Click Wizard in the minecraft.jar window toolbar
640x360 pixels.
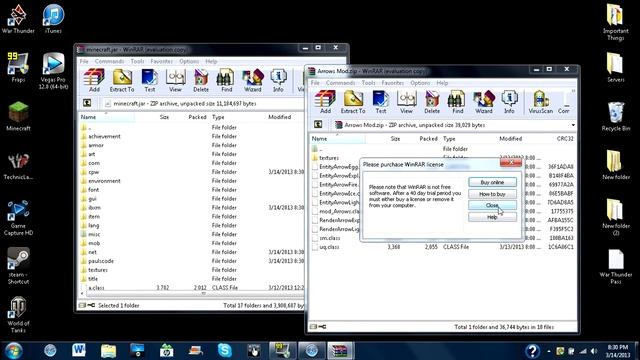[x=252, y=80]
